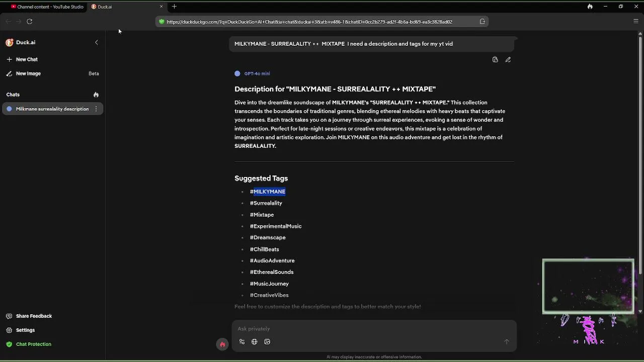Click the #ChillBeats tag
Screen dimensions: 644x362
click(264, 249)
